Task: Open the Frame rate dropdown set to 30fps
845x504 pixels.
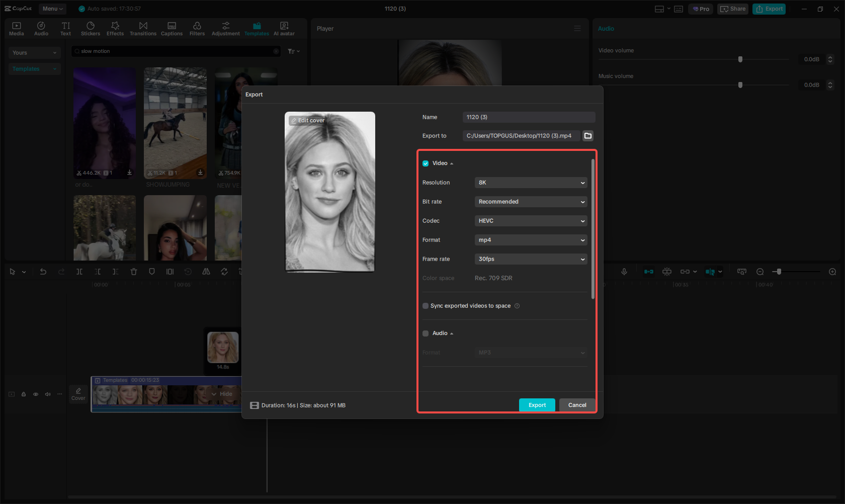Action: coord(531,259)
